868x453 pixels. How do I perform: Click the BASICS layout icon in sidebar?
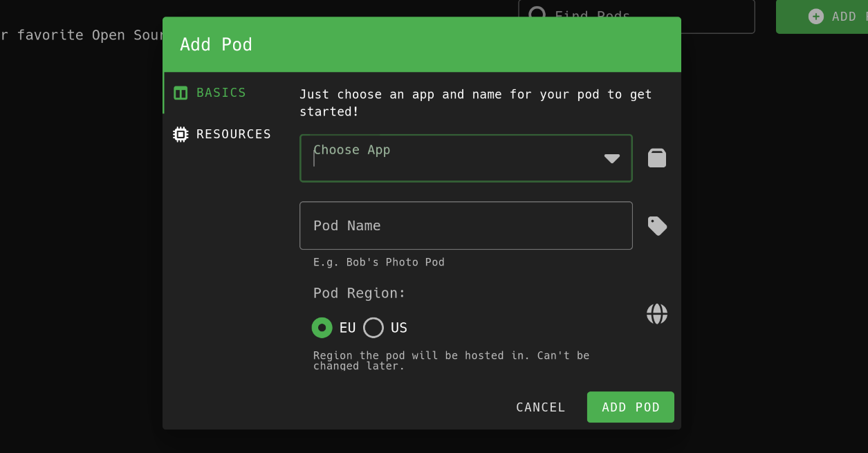181,93
